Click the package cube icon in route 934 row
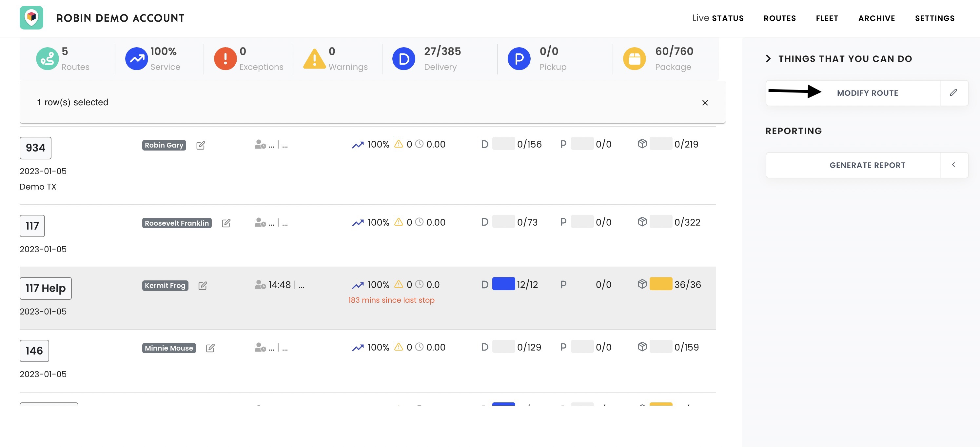 point(642,144)
